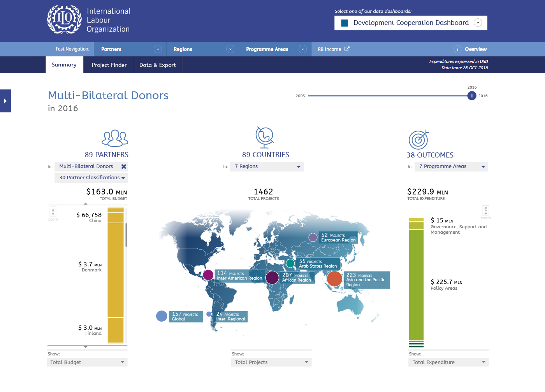Screen dimensions: 545x392
Task: Click the outcomes target icon
Action: (x=419, y=139)
